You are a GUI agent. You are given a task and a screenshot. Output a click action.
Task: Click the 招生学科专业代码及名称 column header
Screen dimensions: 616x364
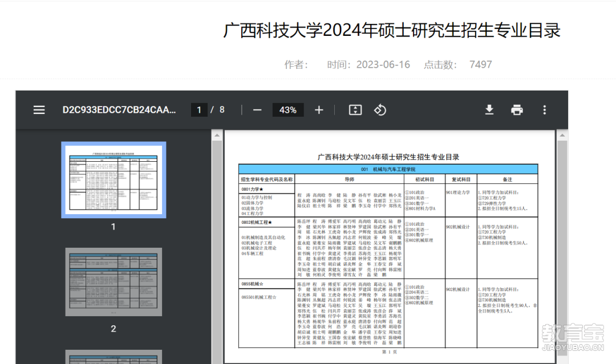pos(267,179)
